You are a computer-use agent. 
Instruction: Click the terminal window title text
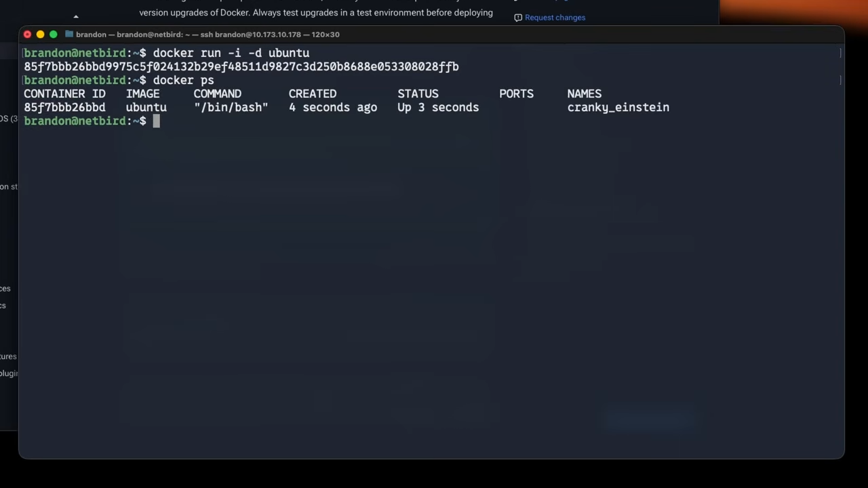point(208,35)
